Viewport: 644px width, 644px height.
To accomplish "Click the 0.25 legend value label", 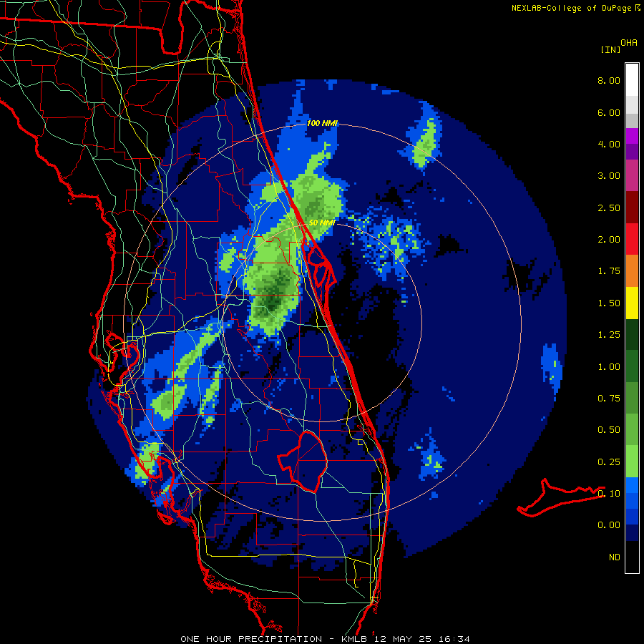I will coord(609,462).
